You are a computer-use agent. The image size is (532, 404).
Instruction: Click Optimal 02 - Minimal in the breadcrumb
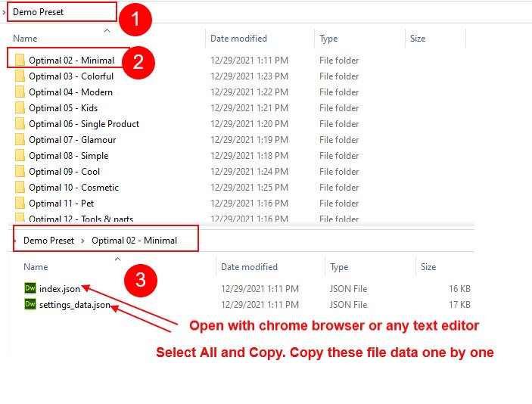coord(134,241)
